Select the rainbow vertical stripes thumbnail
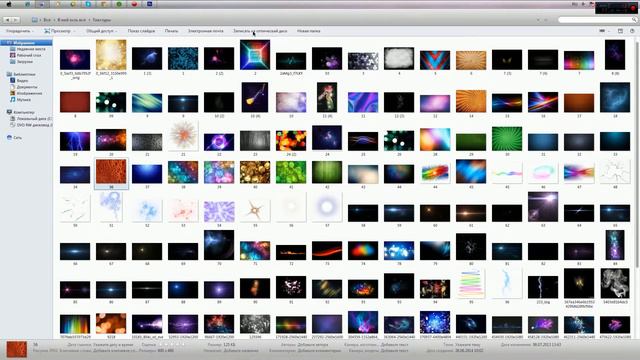This screenshot has width=640, height=360. click(75, 324)
